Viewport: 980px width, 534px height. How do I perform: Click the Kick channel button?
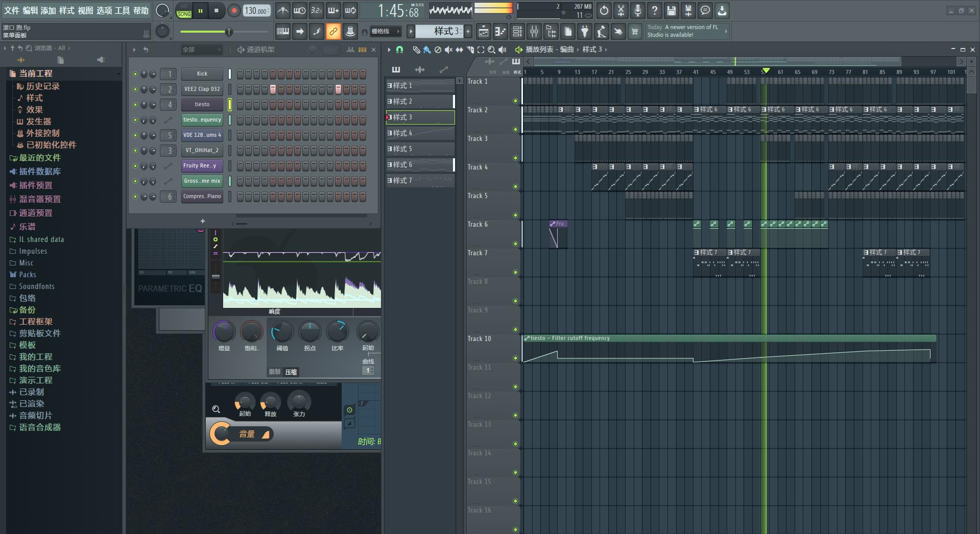pos(202,74)
